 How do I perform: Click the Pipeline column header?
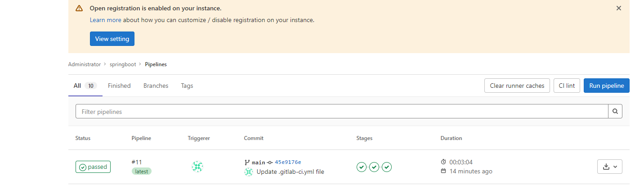click(x=141, y=138)
